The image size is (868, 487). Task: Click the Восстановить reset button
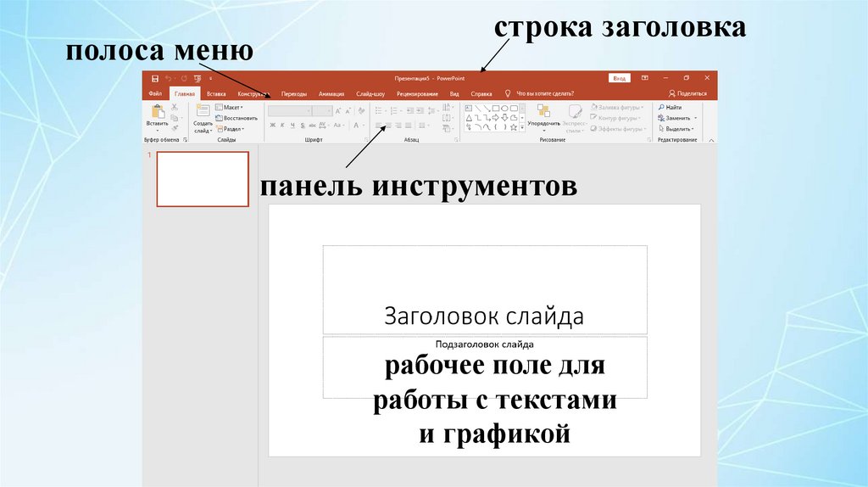(236, 118)
